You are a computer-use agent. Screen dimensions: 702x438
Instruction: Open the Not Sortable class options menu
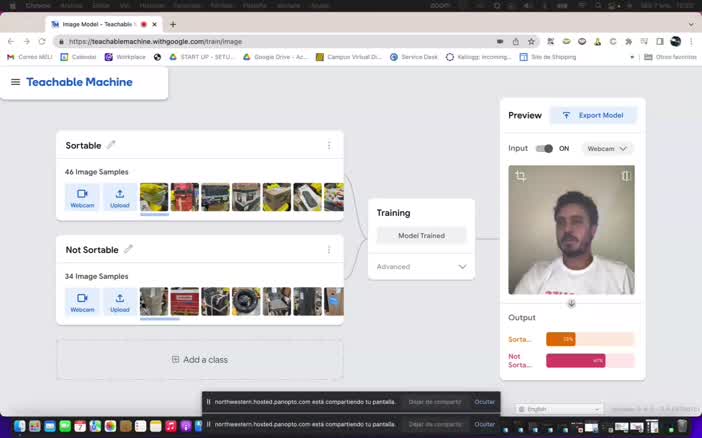(x=329, y=249)
